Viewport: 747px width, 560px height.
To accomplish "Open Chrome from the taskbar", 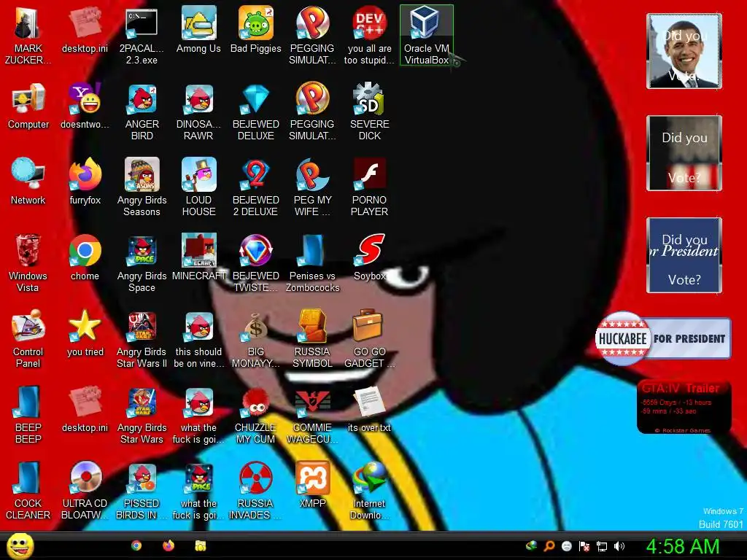I will [x=136, y=545].
